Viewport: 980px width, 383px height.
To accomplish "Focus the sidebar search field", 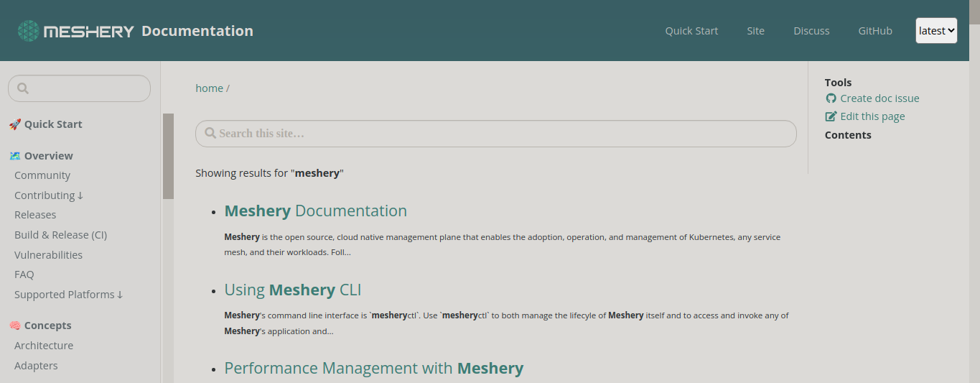I will [x=79, y=88].
